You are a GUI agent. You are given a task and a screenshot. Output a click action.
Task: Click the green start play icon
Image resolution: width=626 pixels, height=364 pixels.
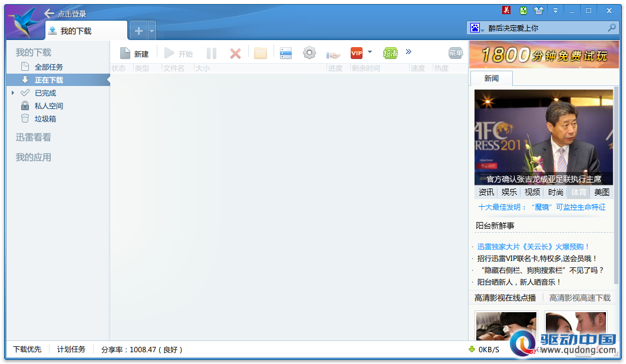[169, 53]
